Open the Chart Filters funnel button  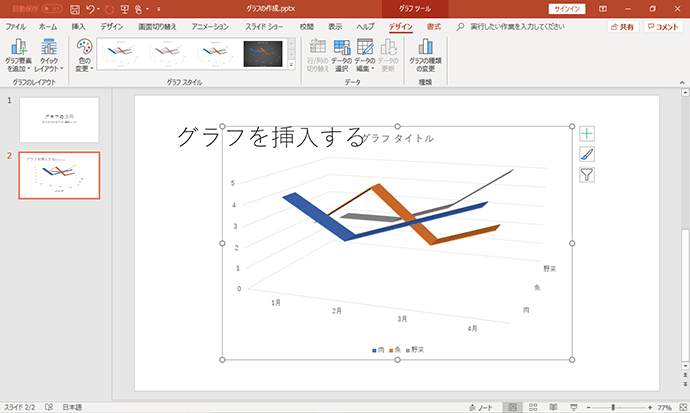pyautogui.click(x=587, y=175)
